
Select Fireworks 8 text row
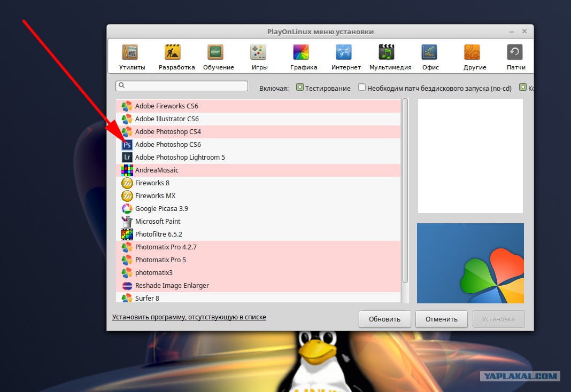pos(258,183)
